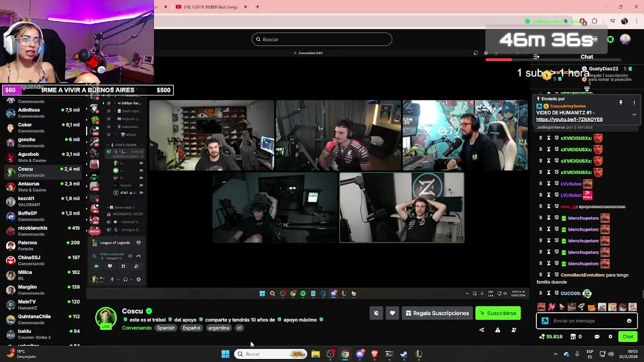The width and height of the screenshot is (644, 362).
Task: Show hidden system tray icons
Action: (x=555, y=354)
